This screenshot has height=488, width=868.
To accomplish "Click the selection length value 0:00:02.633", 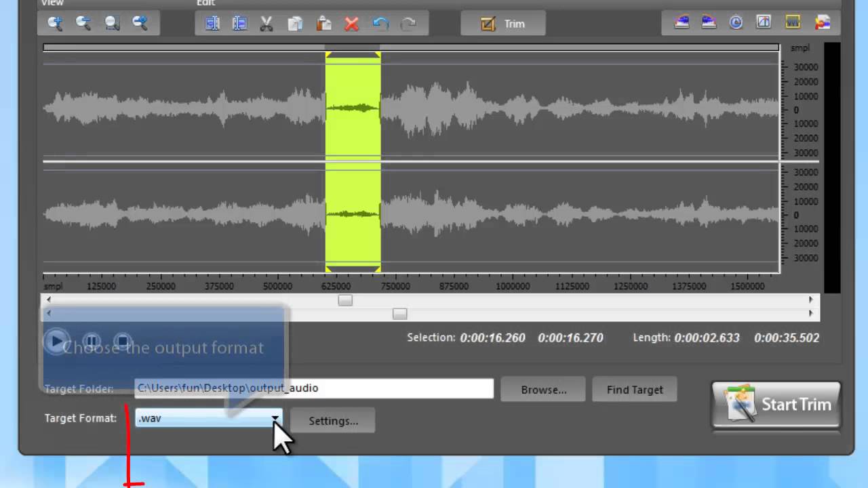I will click(707, 338).
